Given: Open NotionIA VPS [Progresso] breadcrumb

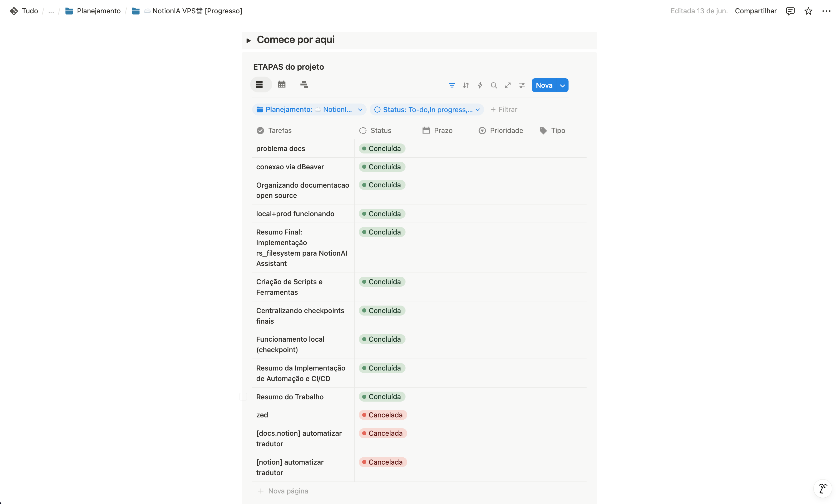Looking at the screenshot, I should pyautogui.click(x=193, y=11).
